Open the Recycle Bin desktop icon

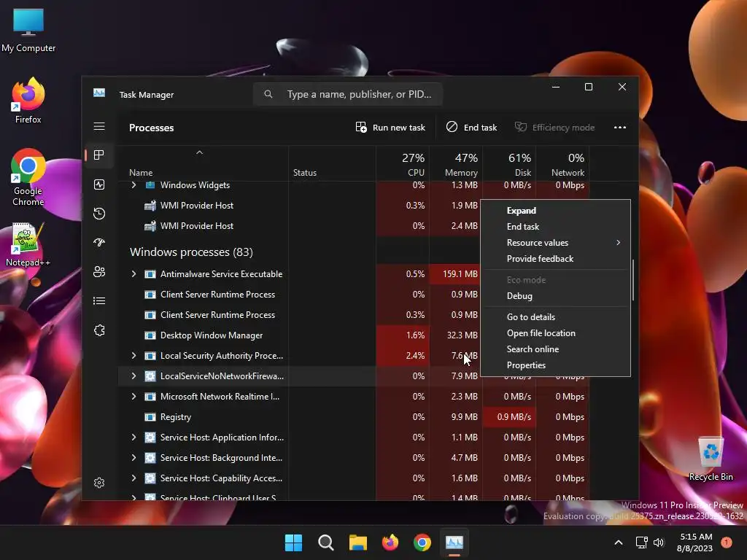(711, 459)
